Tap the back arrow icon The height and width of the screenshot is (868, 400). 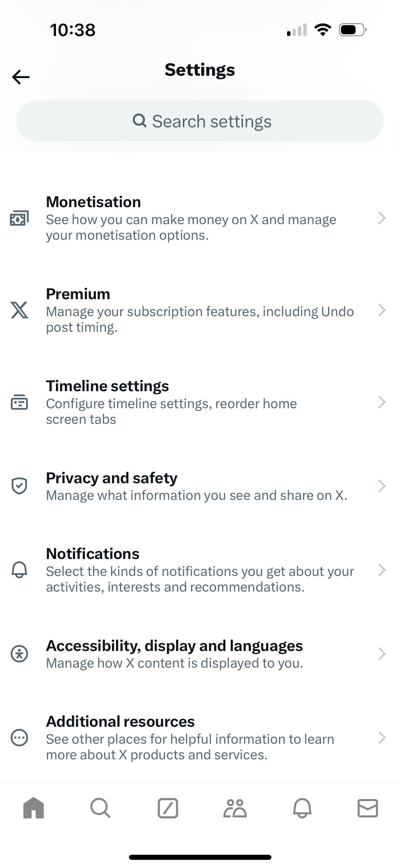coord(21,77)
